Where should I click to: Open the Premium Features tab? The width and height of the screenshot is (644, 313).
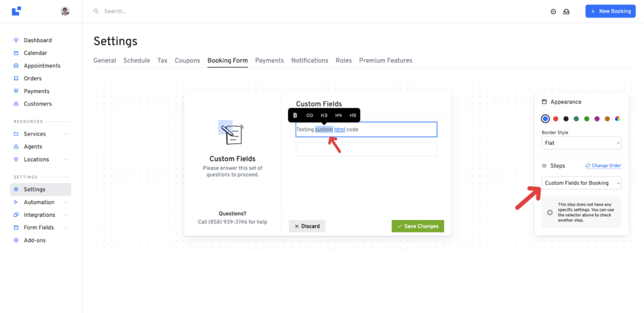(386, 60)
